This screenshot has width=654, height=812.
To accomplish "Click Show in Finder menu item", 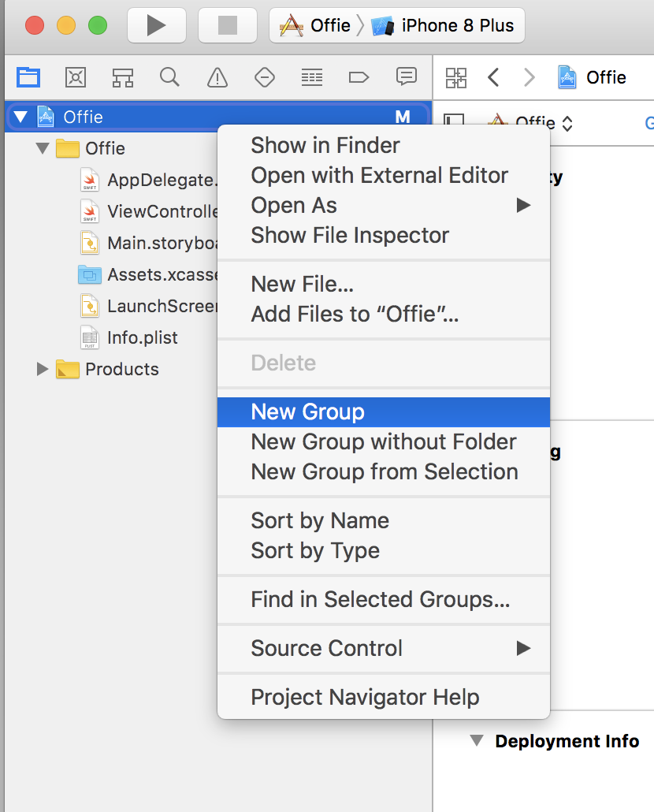I will (325, 145).
